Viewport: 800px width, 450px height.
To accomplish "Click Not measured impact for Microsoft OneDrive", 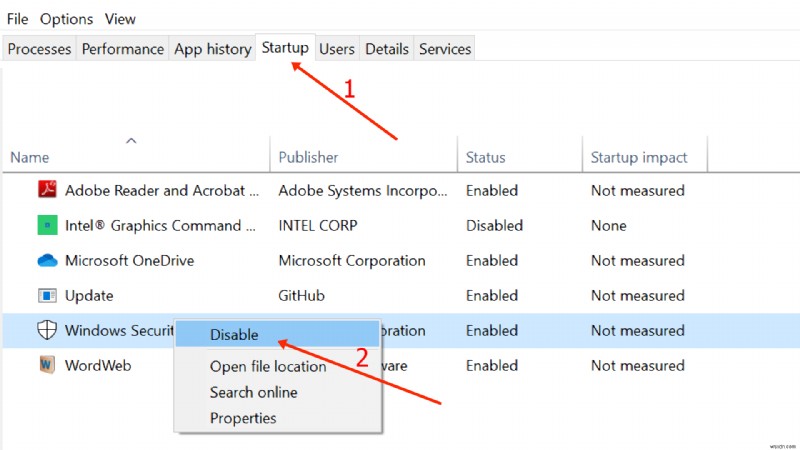I will [x=638, y=261].
